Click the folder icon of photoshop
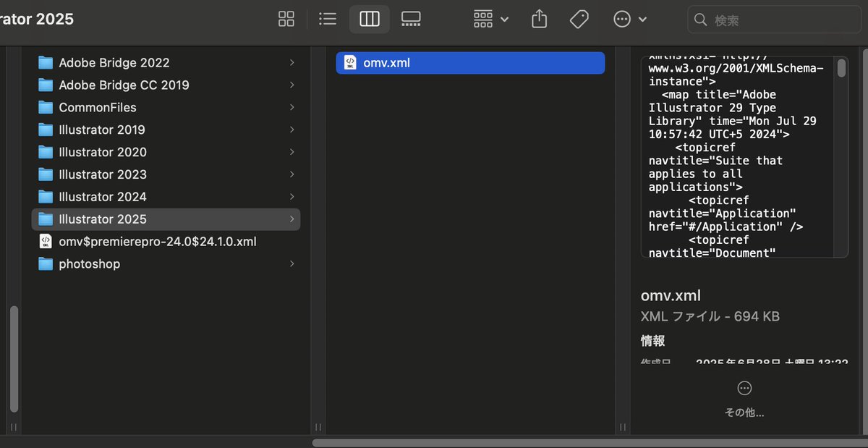The height and width of the screenshot is (448, 868). [x=46, y=264]
